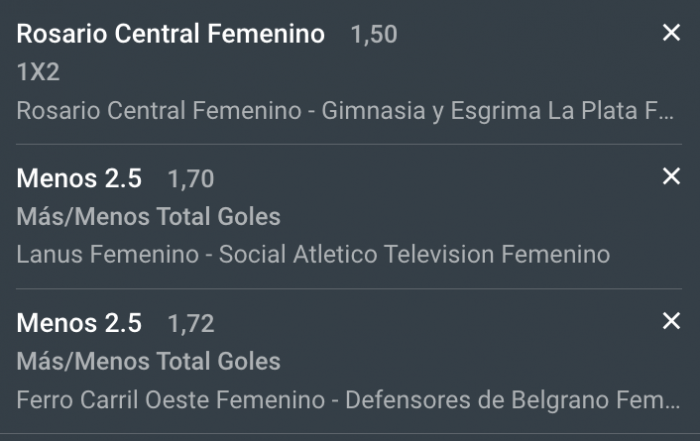Tap the 1,72 odds value

pyautogui.click(x=190, y=324)
